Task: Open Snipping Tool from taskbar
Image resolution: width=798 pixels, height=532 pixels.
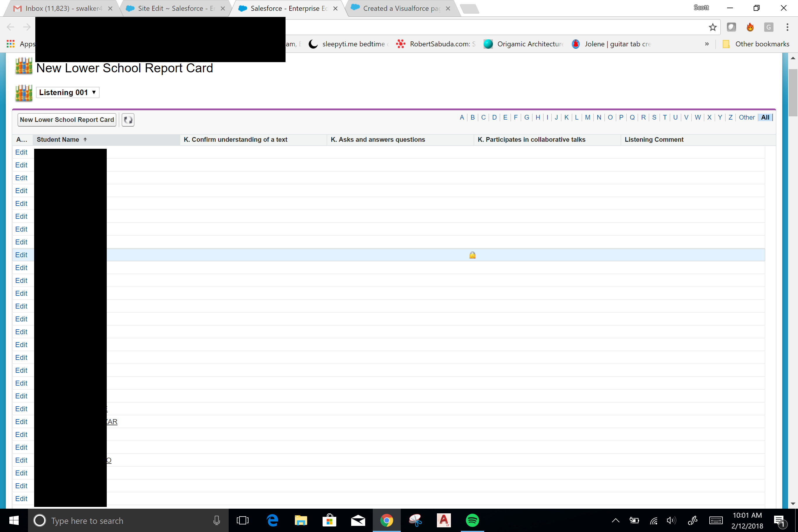Action: 415,520
